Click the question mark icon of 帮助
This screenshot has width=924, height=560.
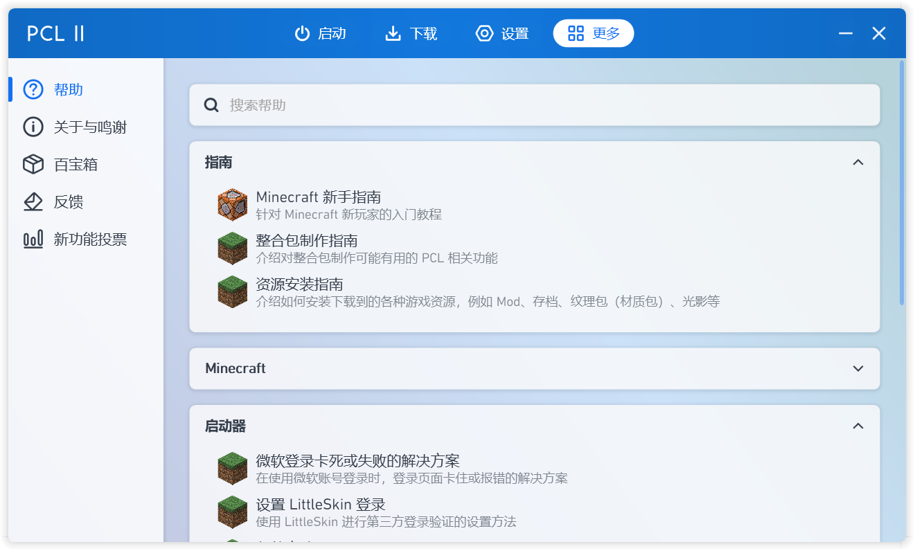33,89
